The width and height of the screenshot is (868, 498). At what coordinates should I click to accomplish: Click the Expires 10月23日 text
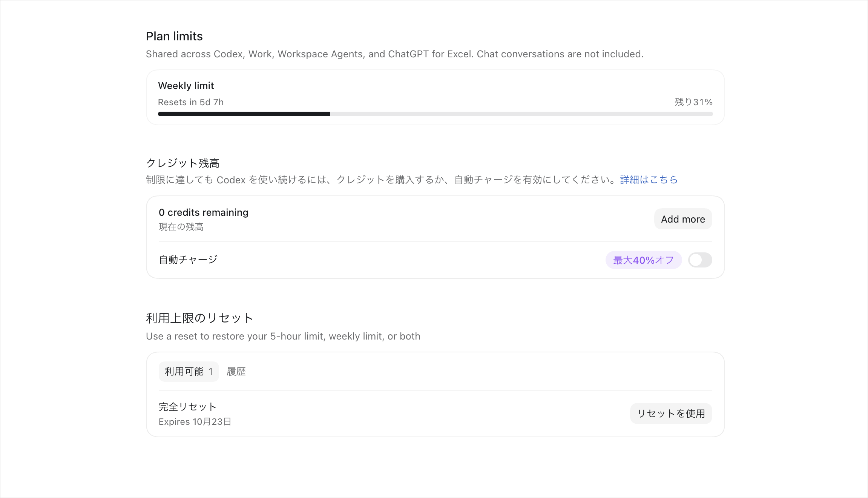point(195,422)
